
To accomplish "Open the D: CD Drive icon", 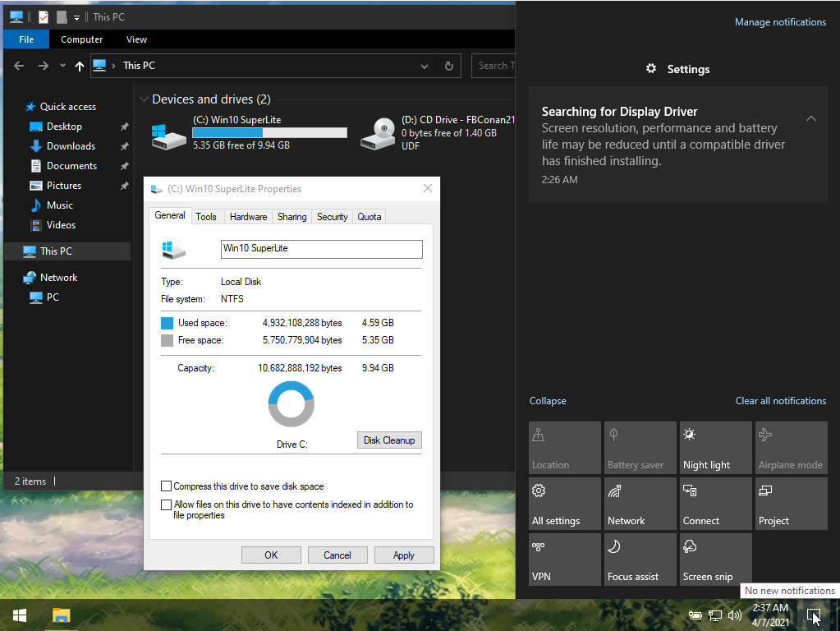I will pos(379,134).
